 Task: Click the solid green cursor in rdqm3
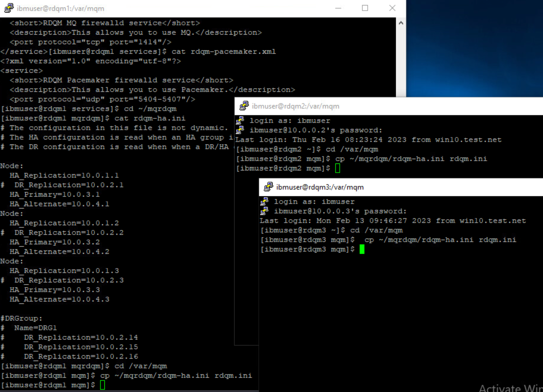click(x=362, y=249)
